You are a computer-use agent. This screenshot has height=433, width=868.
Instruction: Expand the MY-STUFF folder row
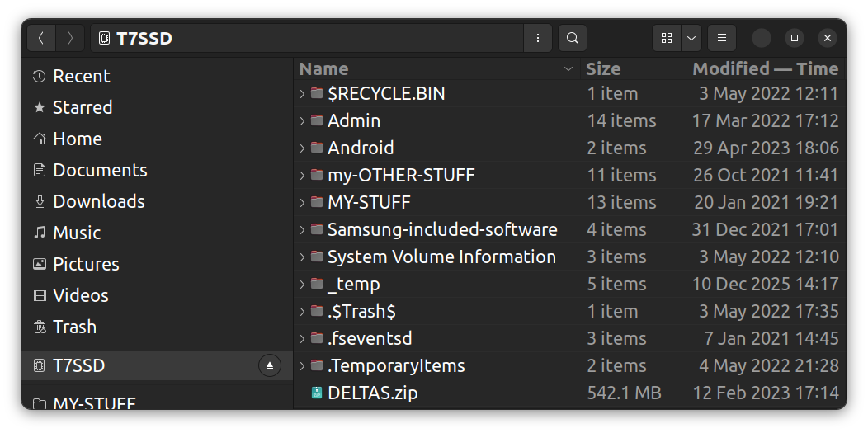[302, 203]
